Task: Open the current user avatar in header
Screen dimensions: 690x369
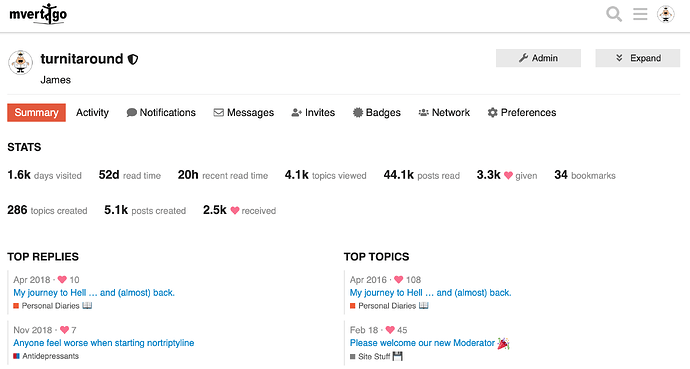Action: click(666, 14)
